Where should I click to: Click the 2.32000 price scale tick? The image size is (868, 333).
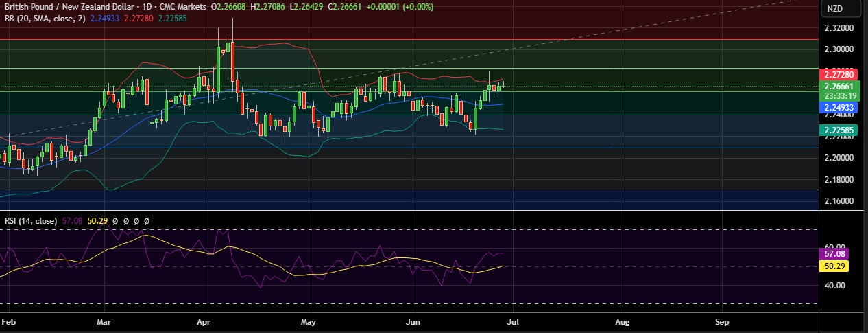pos(838,28)
